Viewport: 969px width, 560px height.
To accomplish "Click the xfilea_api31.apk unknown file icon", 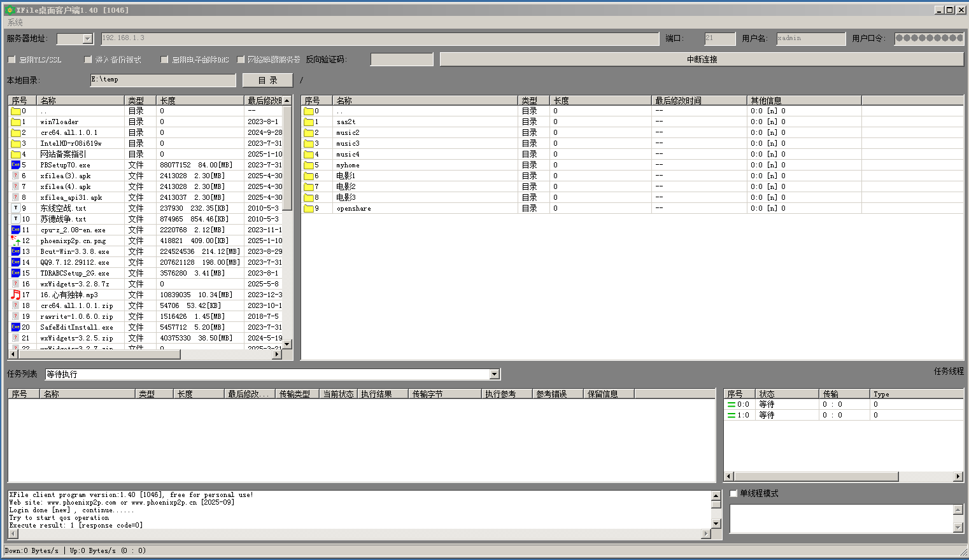I will point(16,197).
